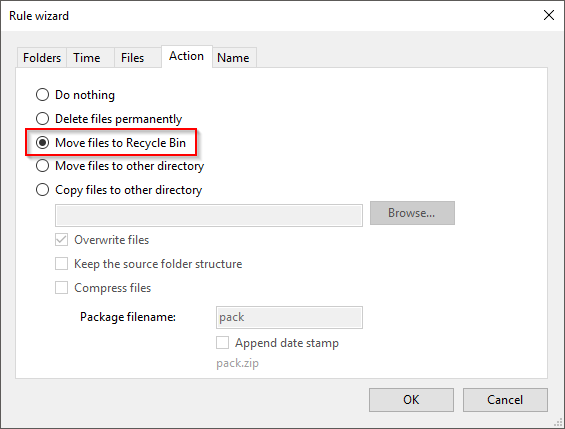Go to the Files tab

132,58
